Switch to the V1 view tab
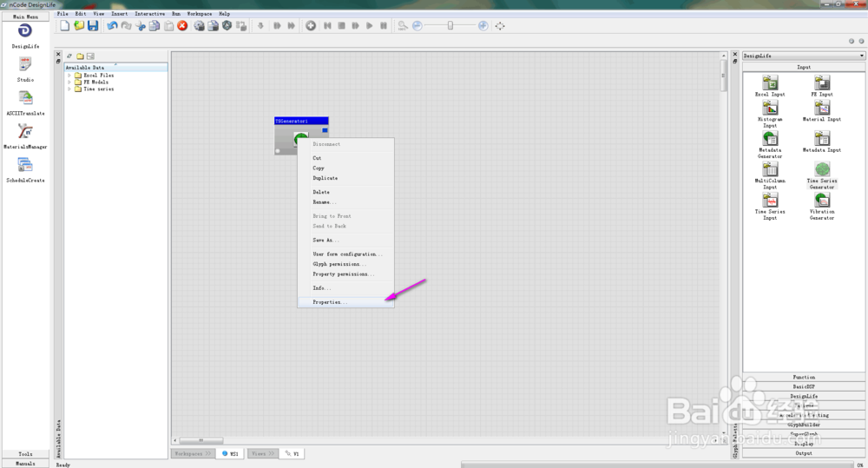Viewport: 868px width, 468px height. tap(293, 453)
